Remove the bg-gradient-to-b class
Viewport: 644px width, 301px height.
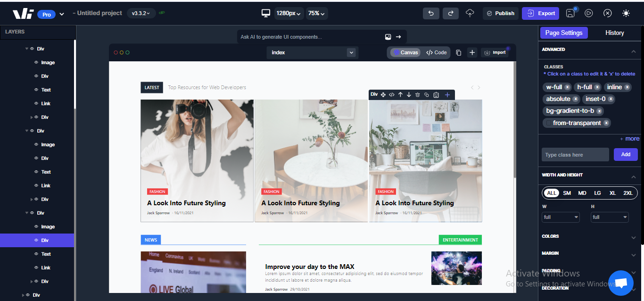599,111
